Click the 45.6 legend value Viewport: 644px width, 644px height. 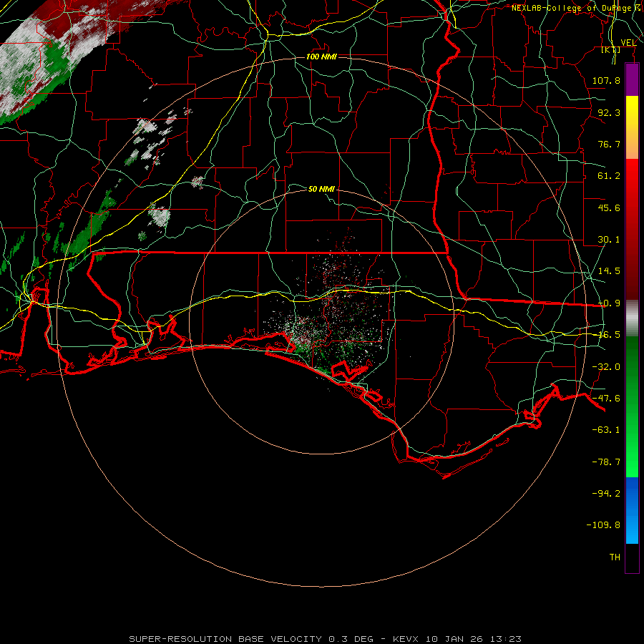click(609, 208)
